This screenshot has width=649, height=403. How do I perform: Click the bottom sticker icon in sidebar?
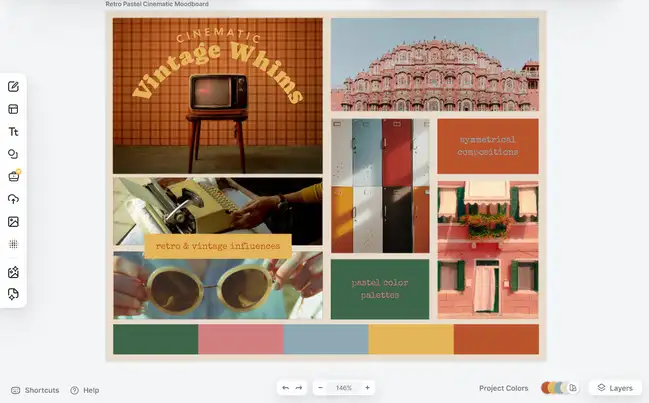(x=13, y=294)
